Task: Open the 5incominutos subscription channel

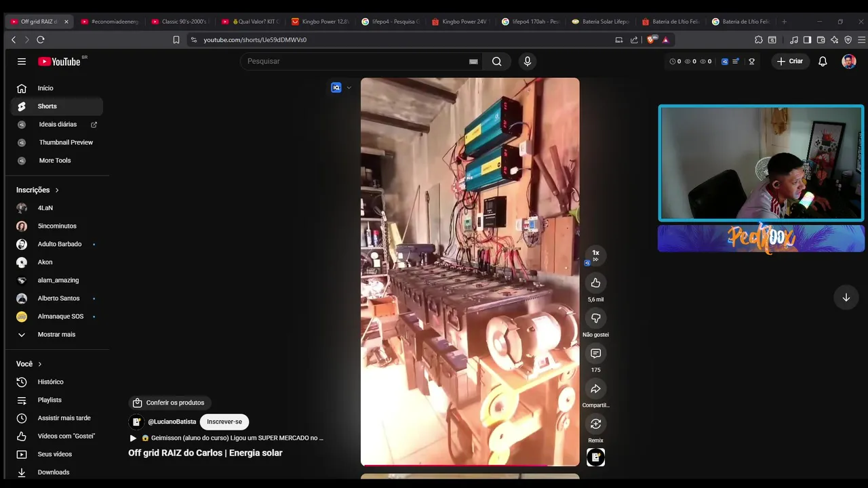Action: [x=56, y=226]
